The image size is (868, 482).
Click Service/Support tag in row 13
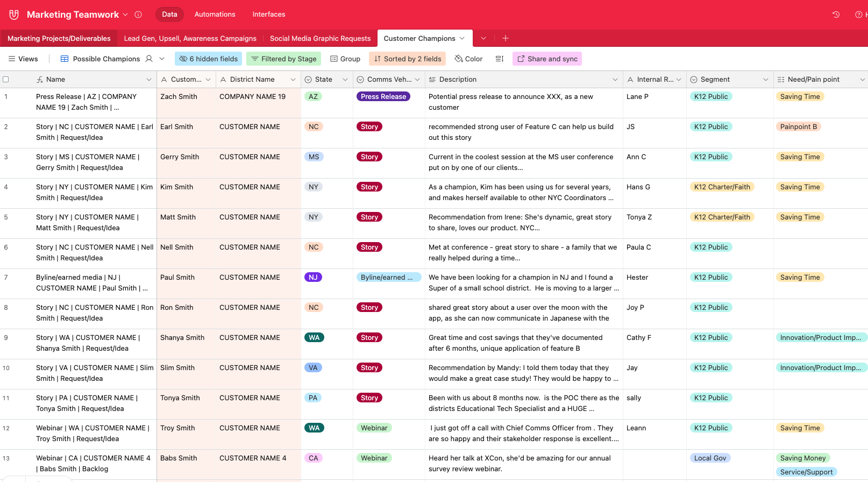(x=806, y=472)
